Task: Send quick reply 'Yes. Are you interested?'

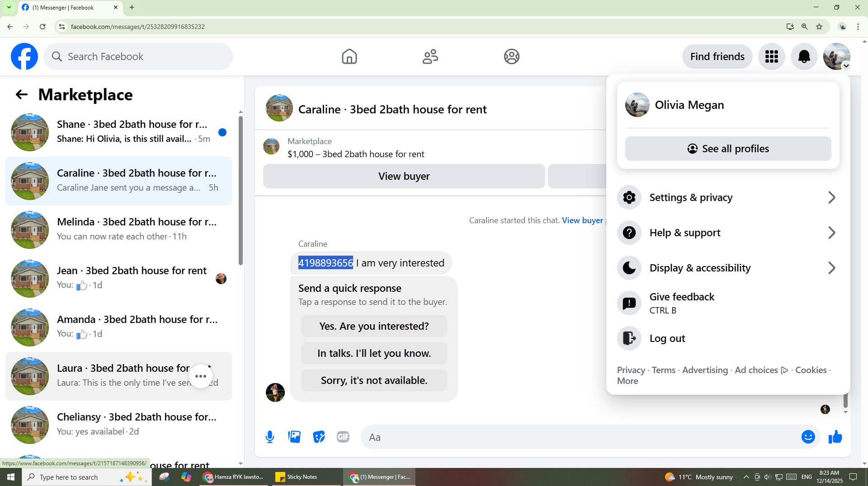Action: (374, 326)
